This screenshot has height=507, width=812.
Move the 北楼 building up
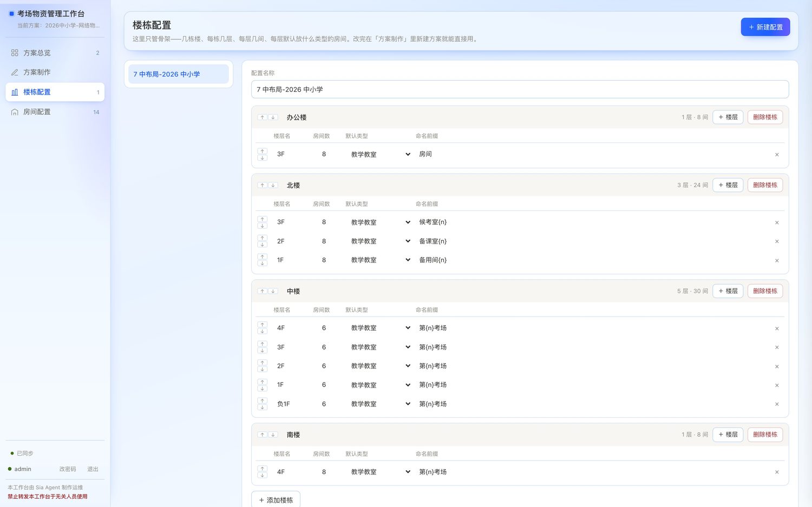pyautogui.click(x=262, y=185)
